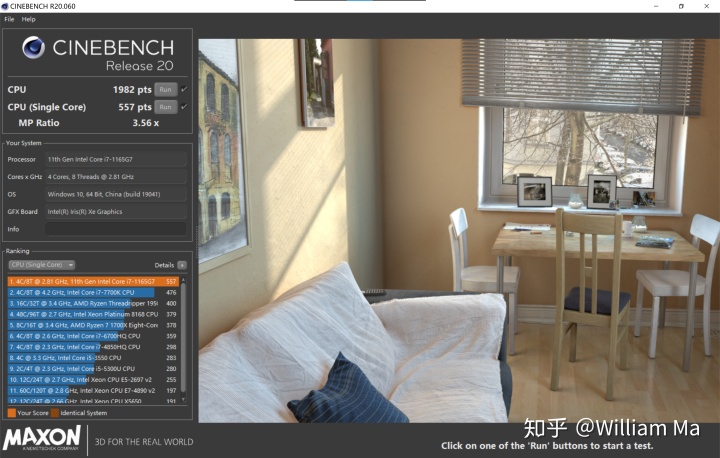Click the CINEBENCH title bar app icon

tap(5, 6)
